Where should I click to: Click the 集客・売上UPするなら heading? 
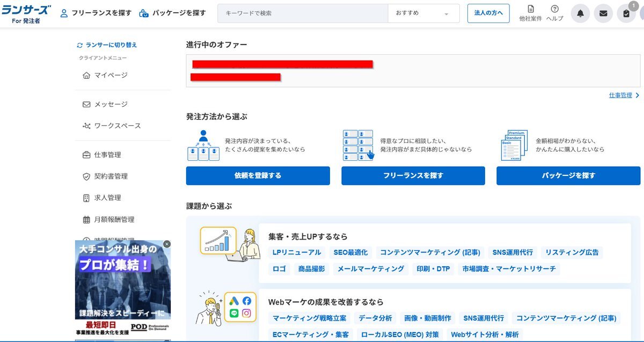pos(308,236)
